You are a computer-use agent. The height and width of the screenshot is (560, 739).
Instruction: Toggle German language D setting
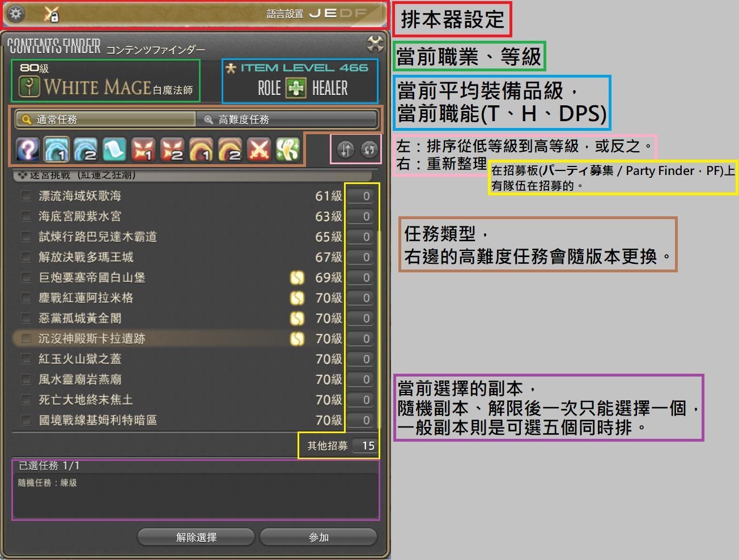(x=345, y=13)
